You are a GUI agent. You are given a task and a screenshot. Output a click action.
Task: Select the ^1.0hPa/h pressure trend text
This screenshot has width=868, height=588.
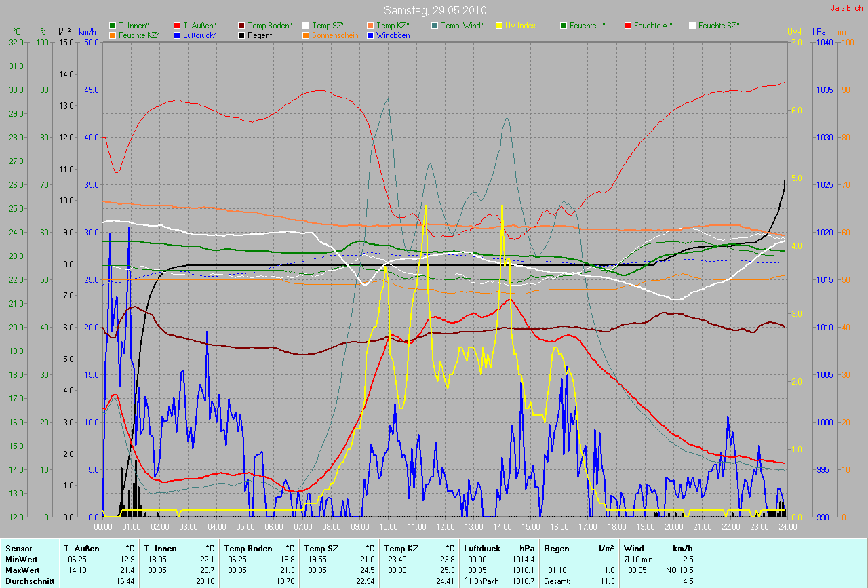pyautogui.click(x=481, y=581)
